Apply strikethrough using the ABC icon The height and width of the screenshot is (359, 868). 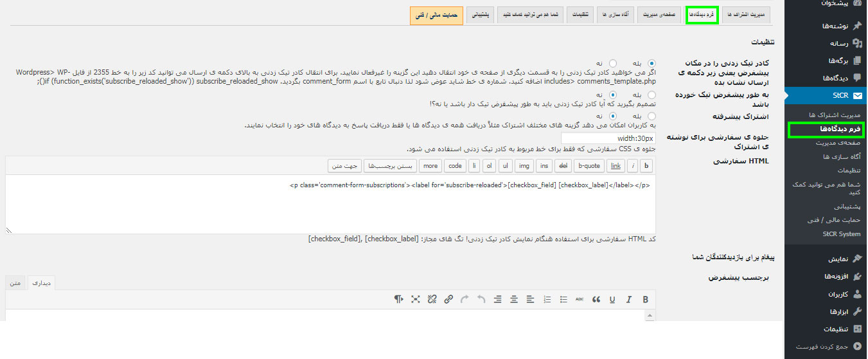(580, 299)
